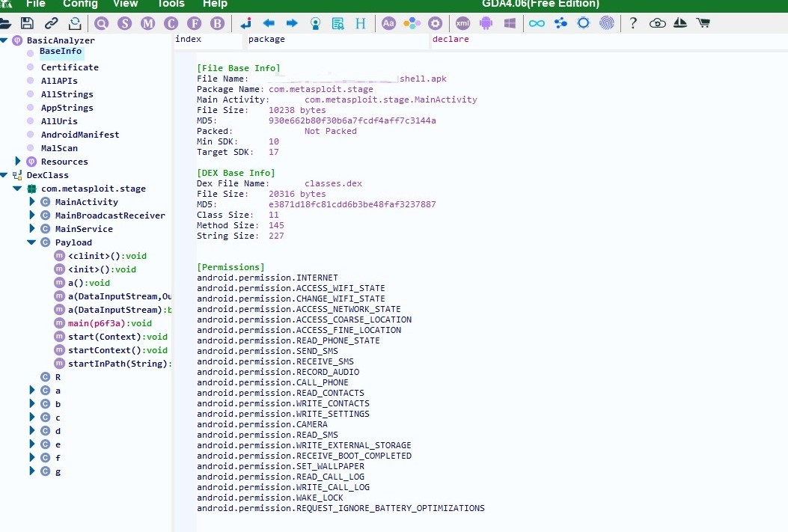The image size is (788, 532).
Task: Collapse the com.metasploit.stage package node
Action: click(17, 189)
